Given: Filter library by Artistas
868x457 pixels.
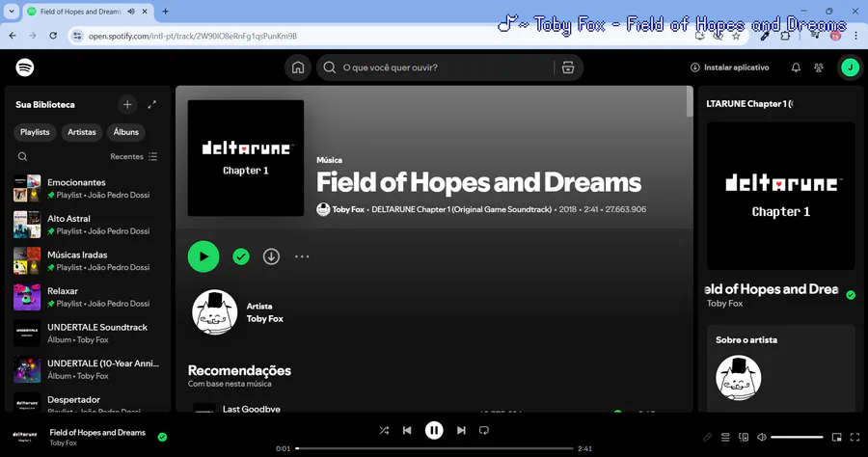Looking at the screenshot, I should 82,132.
